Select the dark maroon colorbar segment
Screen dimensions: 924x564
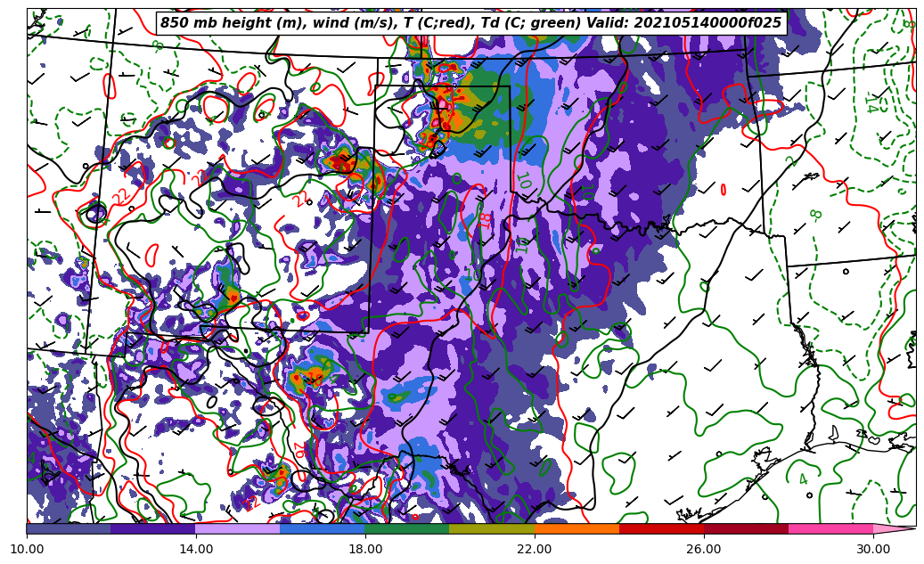(x=746, y=529)
